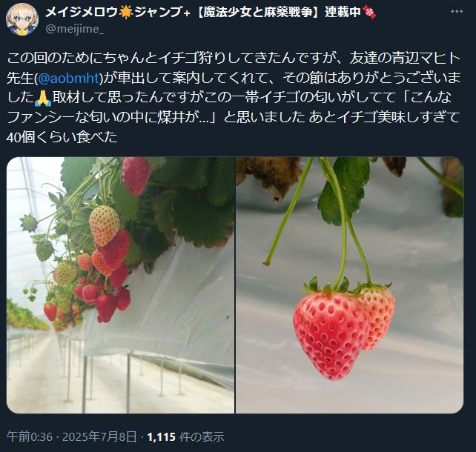
Task: Open right photo of pink strawberry
Action: coord(350,285)
